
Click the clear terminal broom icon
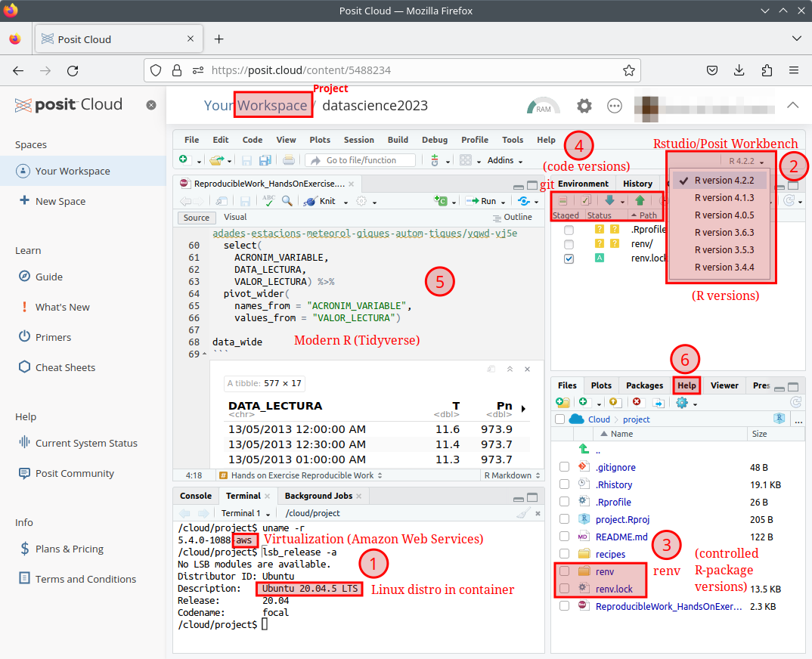[x=523, y=513]
